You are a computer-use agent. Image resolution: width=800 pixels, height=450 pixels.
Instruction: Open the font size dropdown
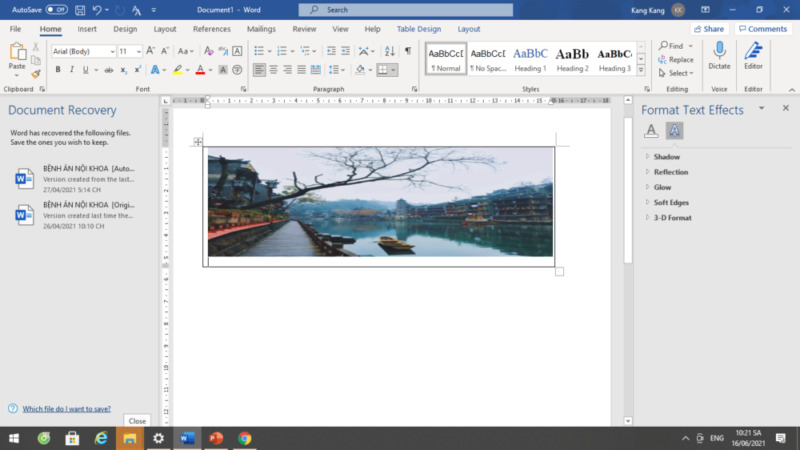(x=138, y=52)
